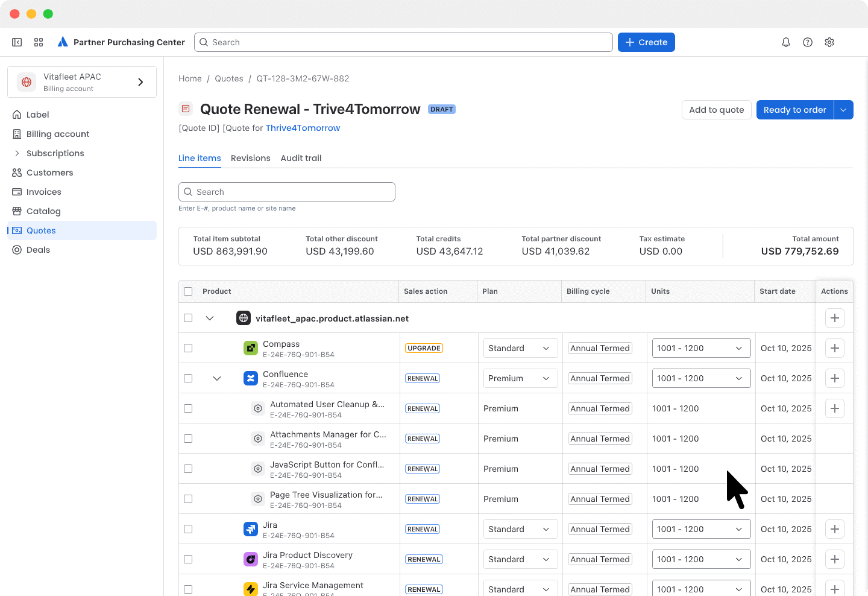Open the Jira plan dropdown
The height and width of the screenshot is (596, 868).
tap(520, 529)
